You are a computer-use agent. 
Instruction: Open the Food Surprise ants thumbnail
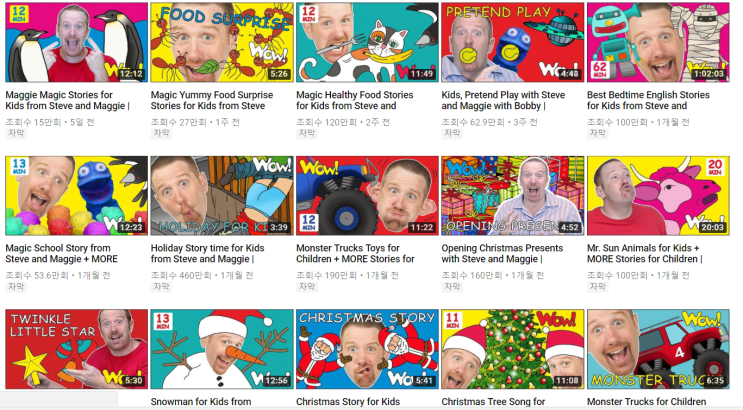(x=222, y=42)
